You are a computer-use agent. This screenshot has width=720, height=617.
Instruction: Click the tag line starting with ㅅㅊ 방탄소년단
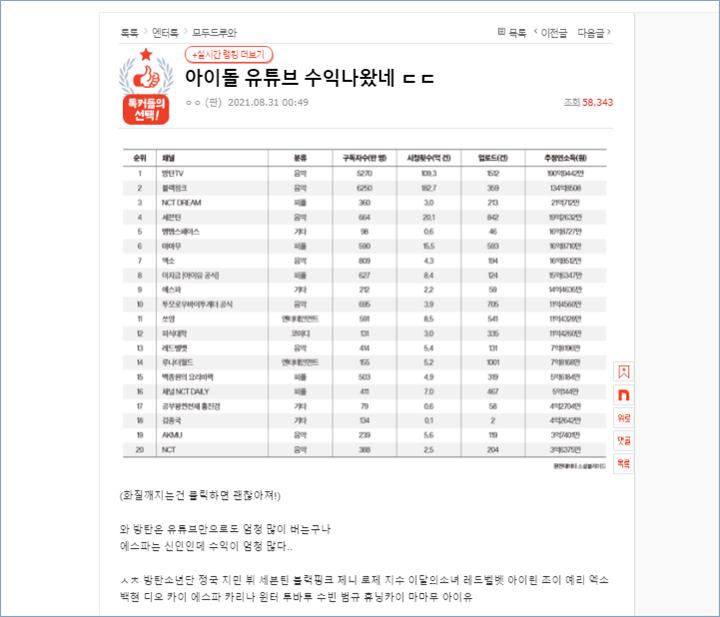364,580
